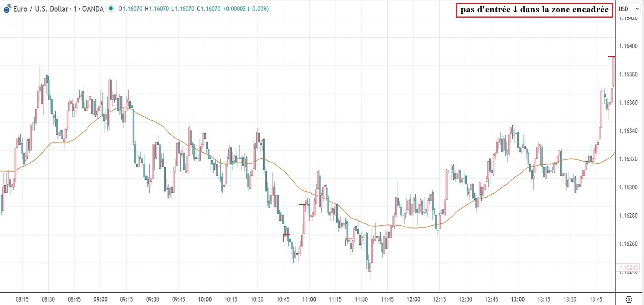Click the 1.16280 price axis label

click(x=628, y=215)
